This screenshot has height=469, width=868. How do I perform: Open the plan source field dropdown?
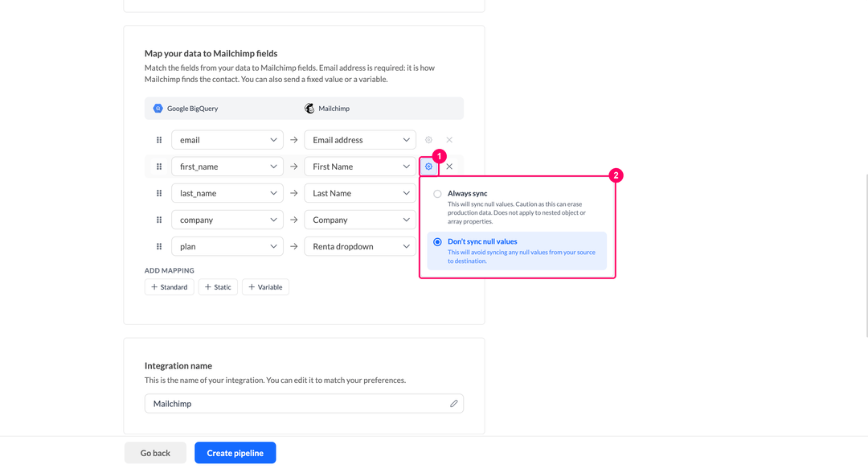pos(227,246)
